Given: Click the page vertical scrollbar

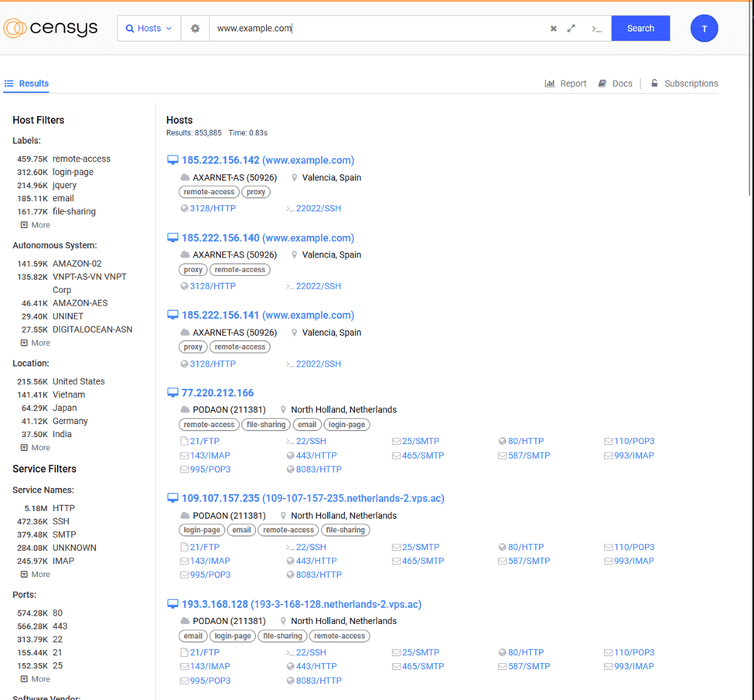Looking at the screenshot, I should [x=751, y=99].
